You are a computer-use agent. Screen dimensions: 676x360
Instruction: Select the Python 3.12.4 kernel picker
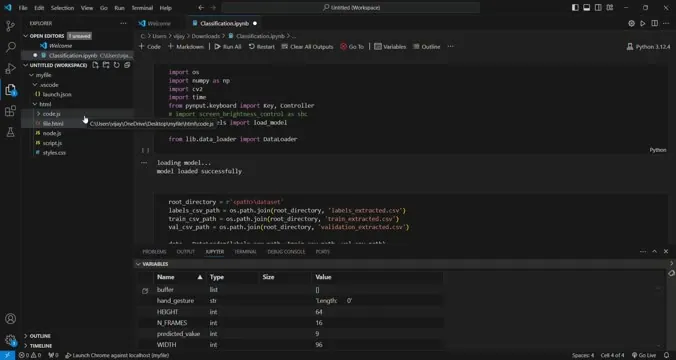pos(648,47)
